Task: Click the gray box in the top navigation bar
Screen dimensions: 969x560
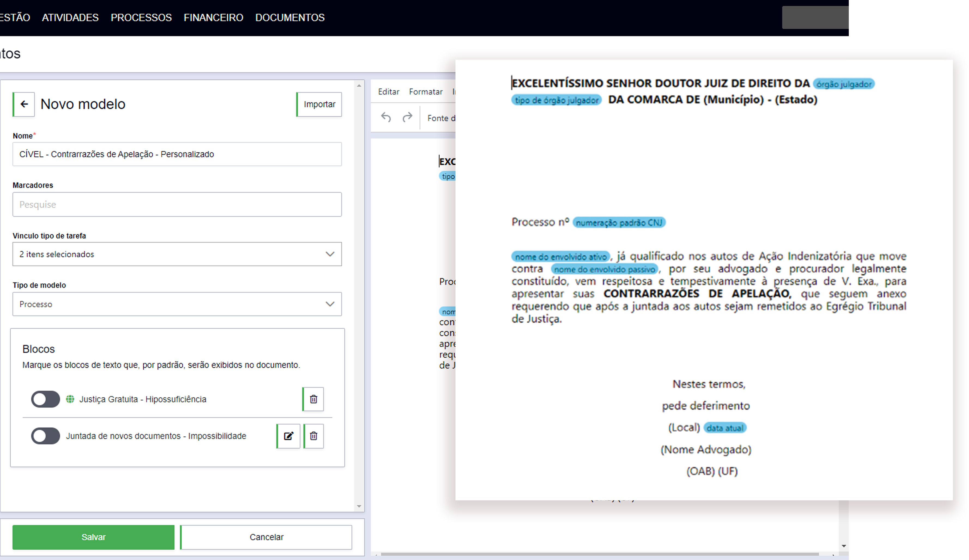Action: click(815, 17)
